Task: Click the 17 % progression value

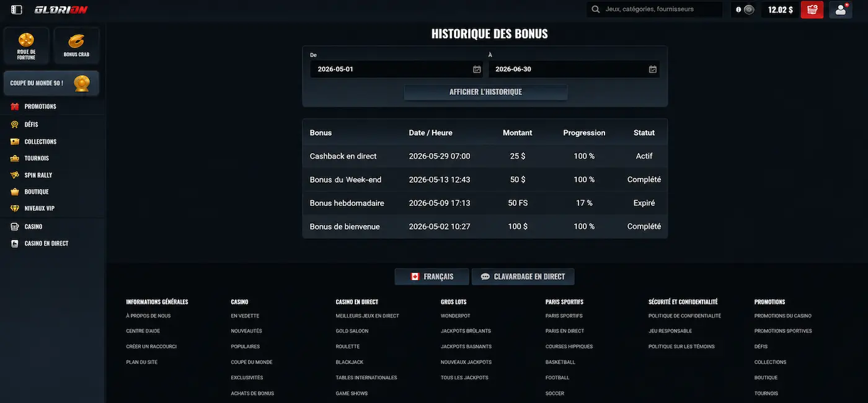Action: [x=584, y=203]
